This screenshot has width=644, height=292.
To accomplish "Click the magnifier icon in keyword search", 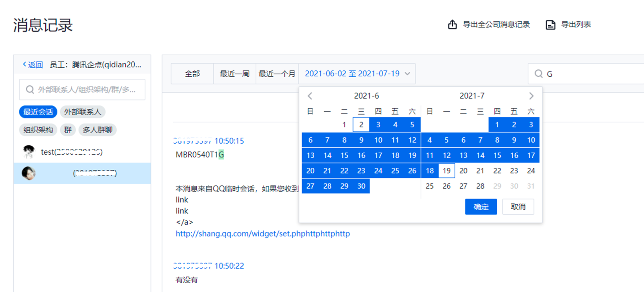I will point(538,74).
